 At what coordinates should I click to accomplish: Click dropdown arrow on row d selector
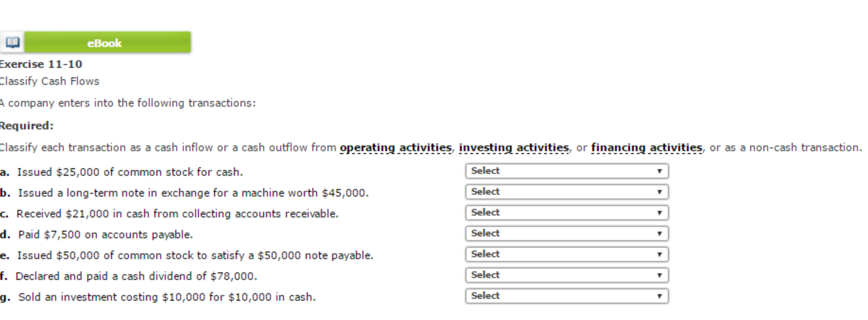point(659,234)
